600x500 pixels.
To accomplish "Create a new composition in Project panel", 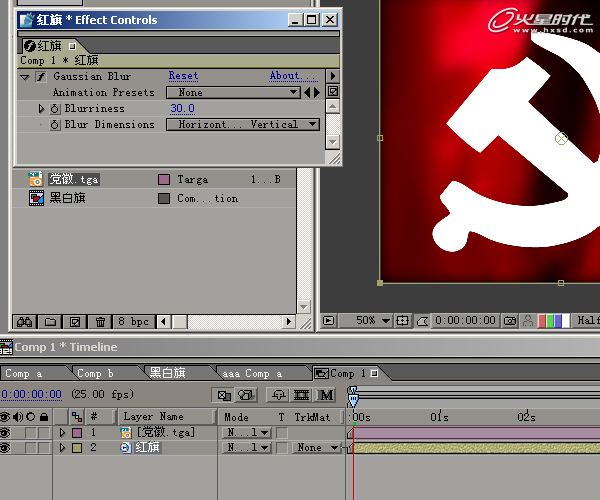I will (75, 322).
